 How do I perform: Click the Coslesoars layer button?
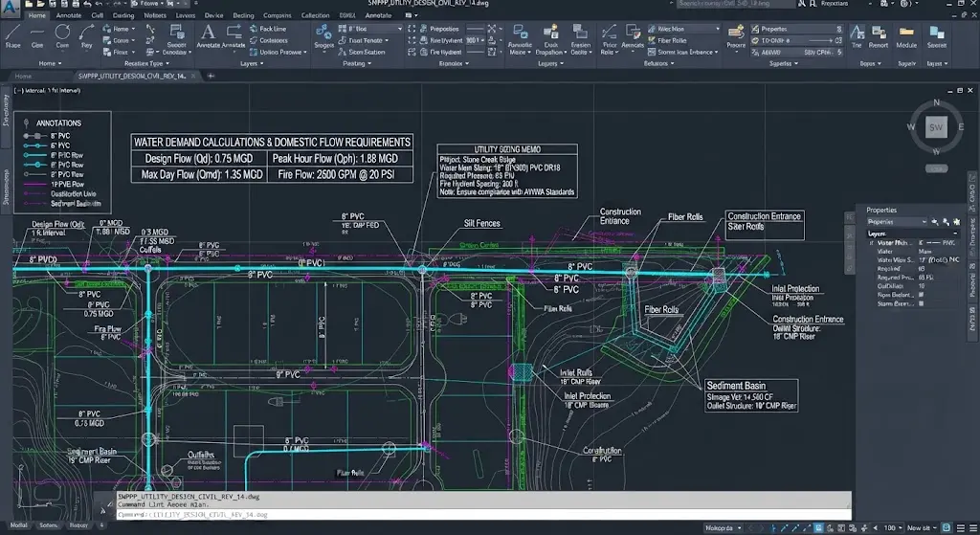[269, 40]
